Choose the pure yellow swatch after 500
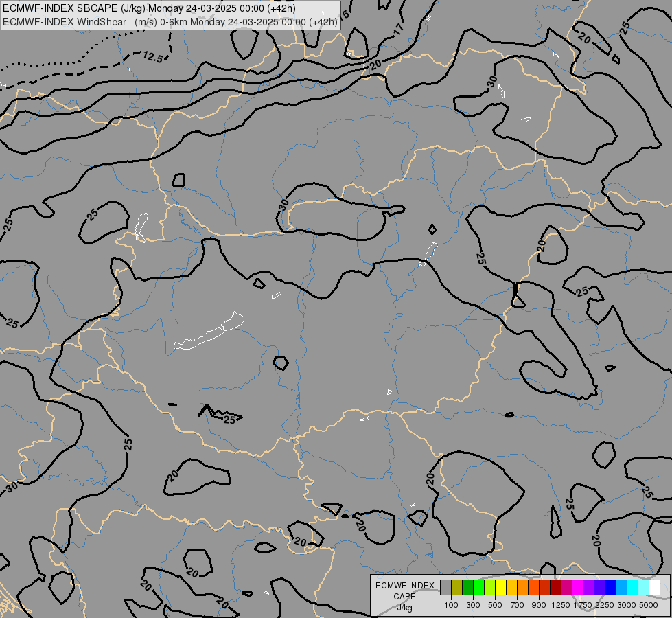 coord(500,587)
